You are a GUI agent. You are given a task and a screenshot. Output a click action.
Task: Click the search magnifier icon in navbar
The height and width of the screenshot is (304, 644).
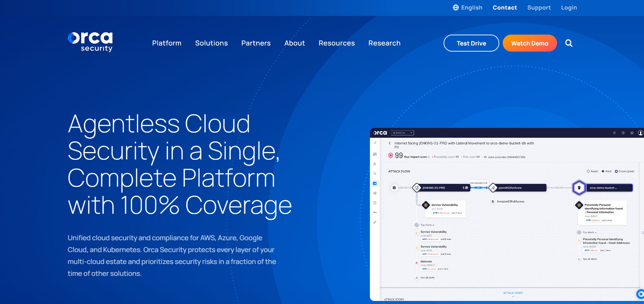[x=569, y=43]
